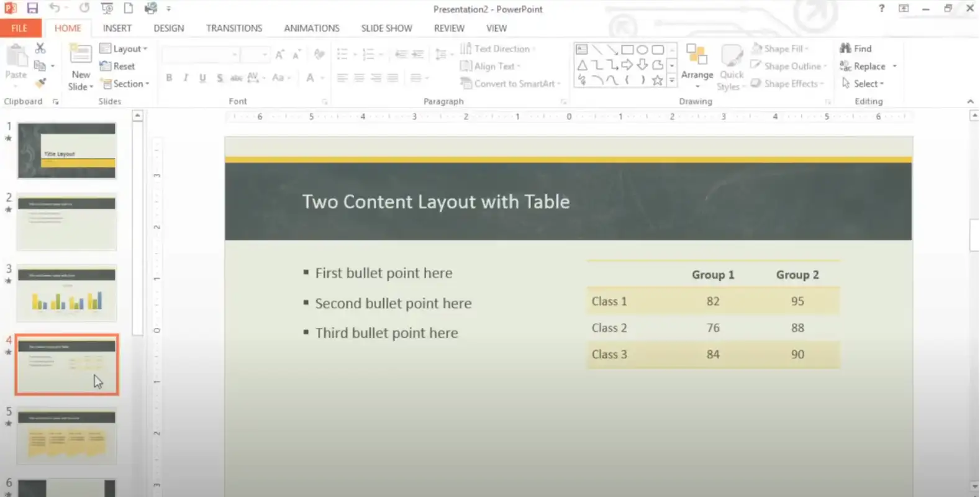Open the Select dropdown in Editing group
The width and height of the screenshot is (980, 497).
[x=863, y=83]
